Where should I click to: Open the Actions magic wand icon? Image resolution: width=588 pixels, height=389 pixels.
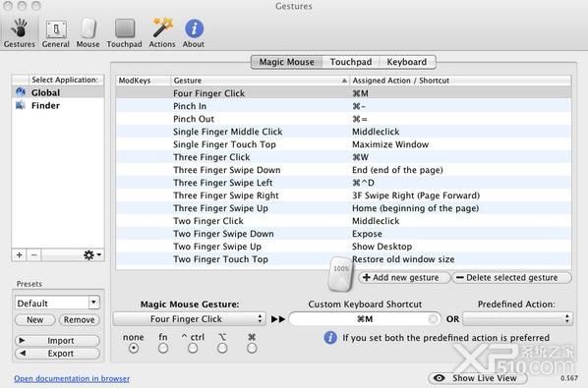pos(162,28)
